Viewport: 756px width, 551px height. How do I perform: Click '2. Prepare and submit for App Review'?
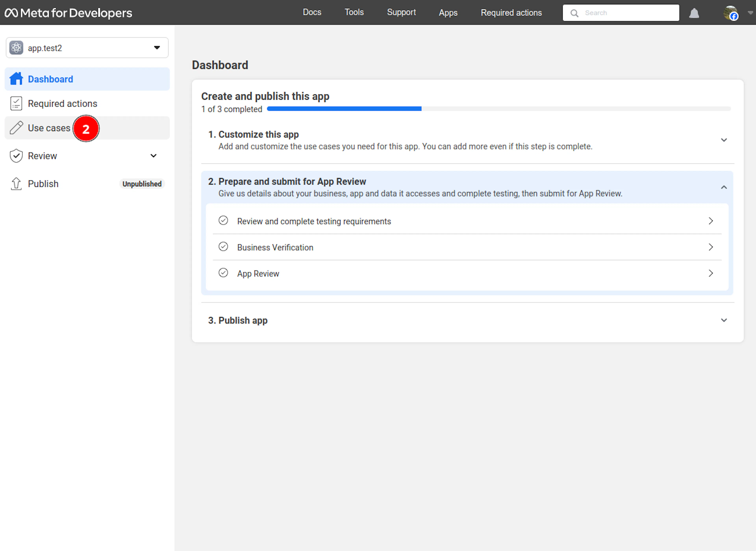287,181
